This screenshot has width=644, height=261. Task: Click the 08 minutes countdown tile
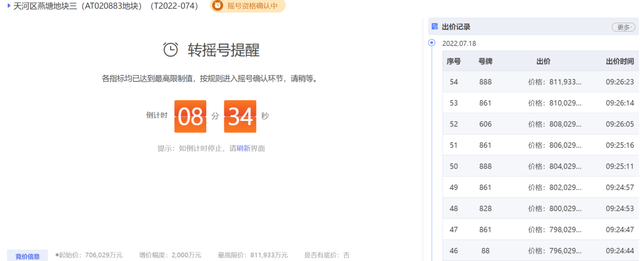pyautogui.click(x=190, y=117)
